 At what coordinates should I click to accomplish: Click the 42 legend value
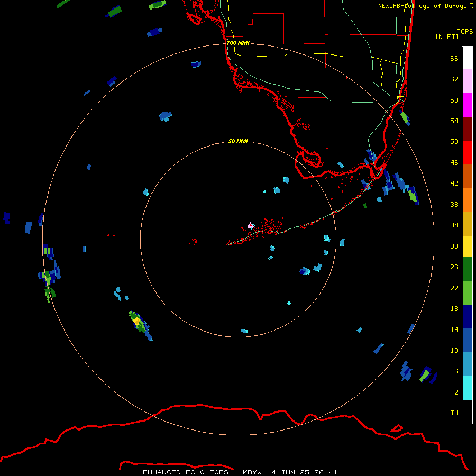tap(454, 184)
